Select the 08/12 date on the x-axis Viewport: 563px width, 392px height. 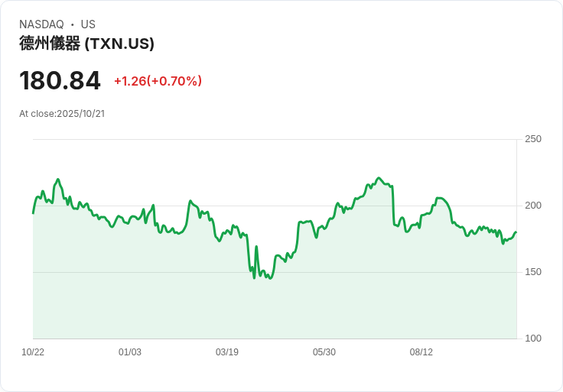[x=421, y=352]
